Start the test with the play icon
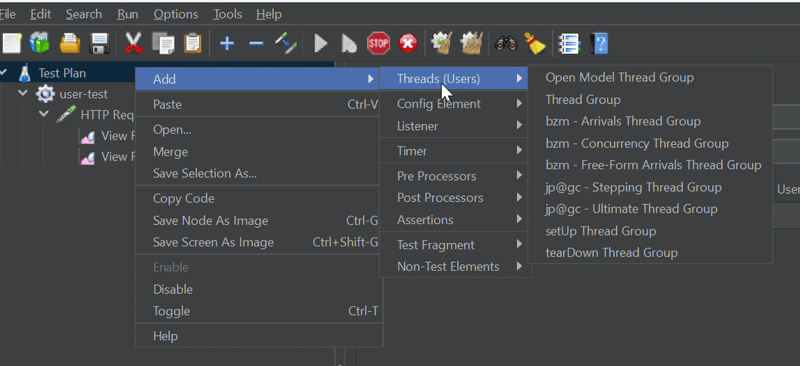 (320, 43)
